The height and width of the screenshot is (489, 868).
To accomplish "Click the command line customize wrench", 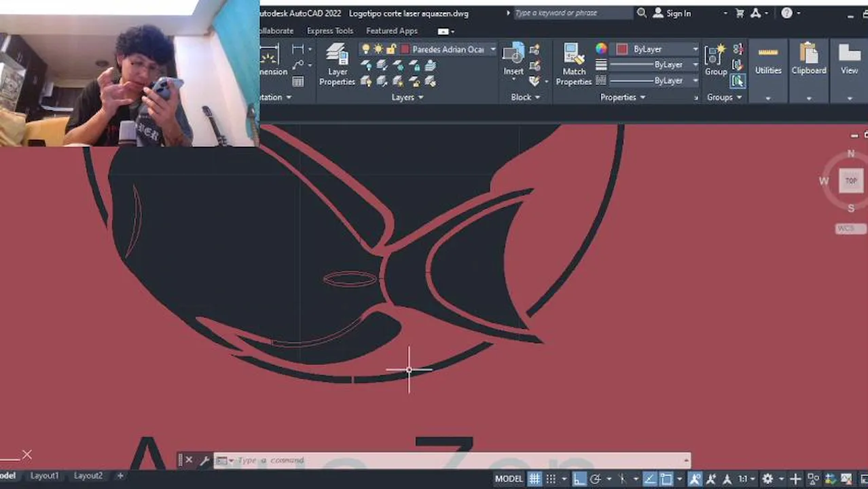I will click(x=204, y=460).
